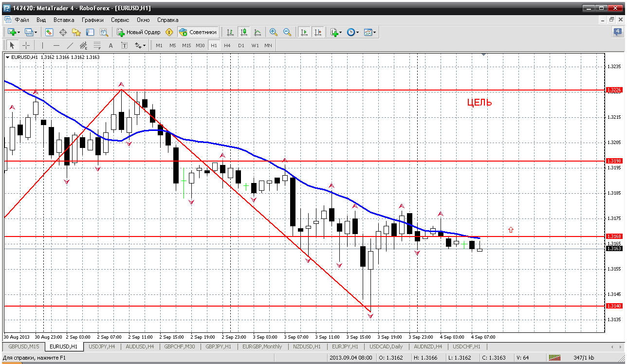The width and height of the screenshot is (627, 364).
Task: Select the text label tool
Action: 125,45
